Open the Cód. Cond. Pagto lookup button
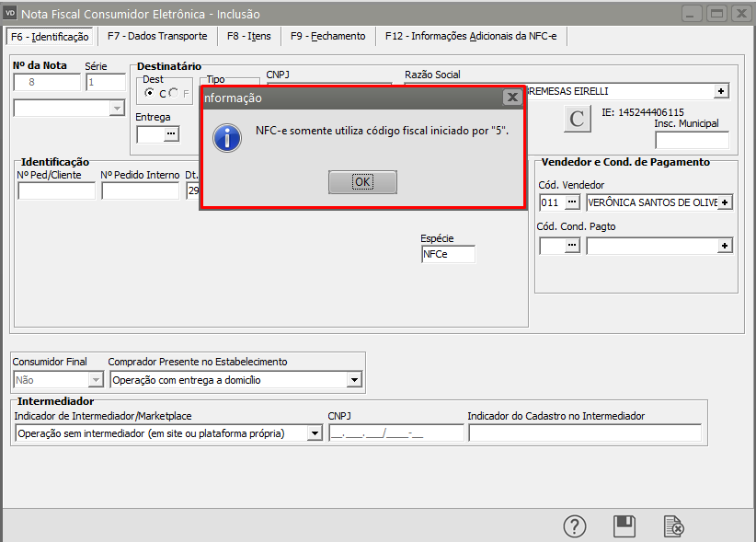This screenshot has height=542, width=756. (572, 246)
